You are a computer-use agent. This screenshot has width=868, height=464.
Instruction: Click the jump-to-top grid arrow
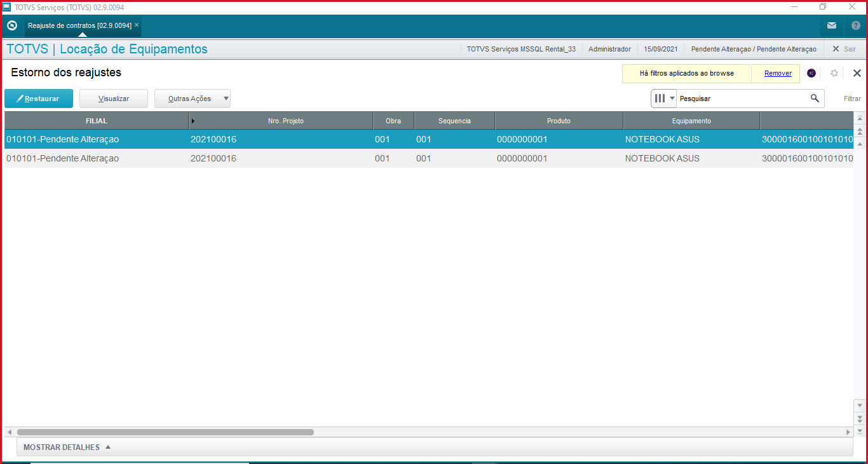[860, 119]
